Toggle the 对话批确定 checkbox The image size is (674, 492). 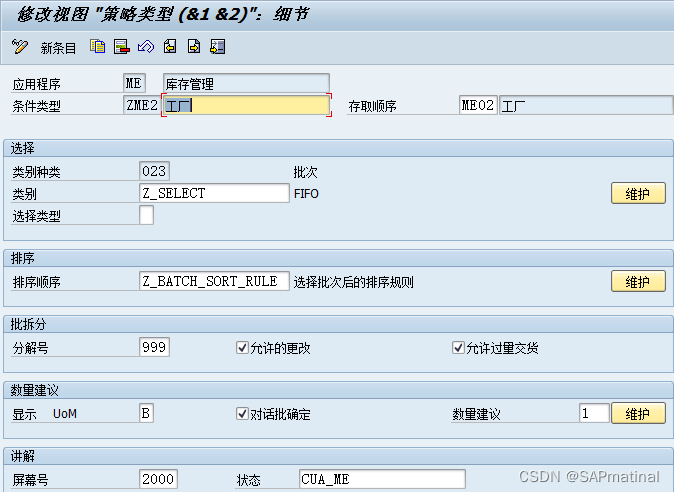[242, 413]
